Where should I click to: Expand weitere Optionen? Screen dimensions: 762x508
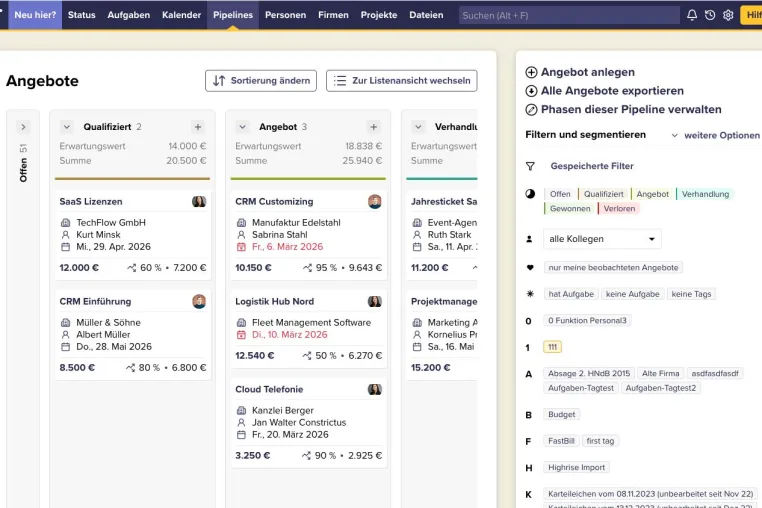click(715, 135)
